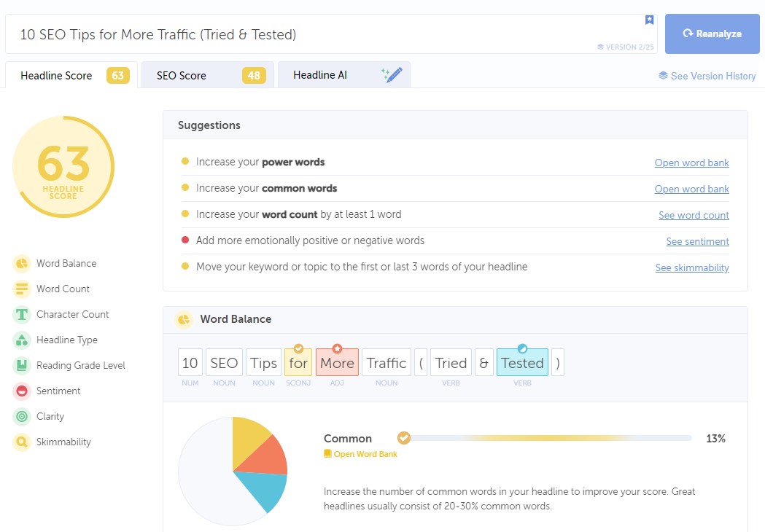Click the version history layers icon
The width and height of the screenshot is (765, 532).
[663, 76]
